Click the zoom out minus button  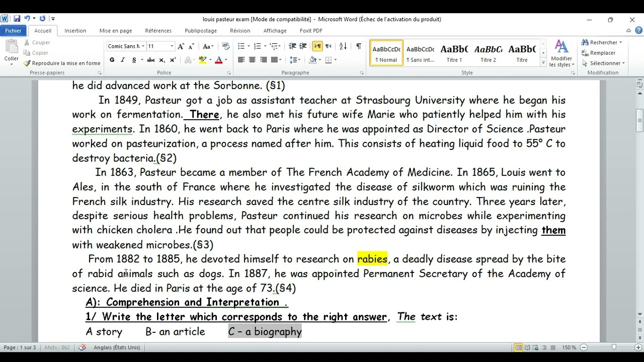pos(584,347)
